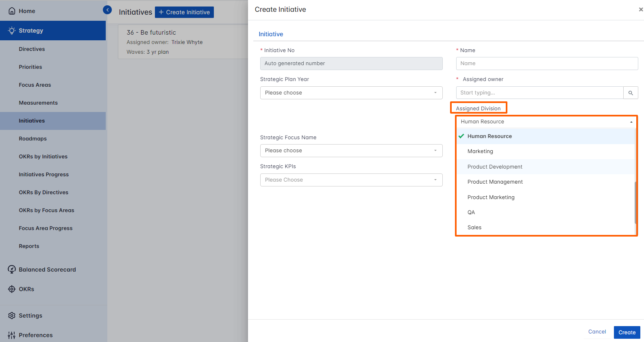
Task: Close the Create Initiative panel
Action: click(x=641, y=9)
